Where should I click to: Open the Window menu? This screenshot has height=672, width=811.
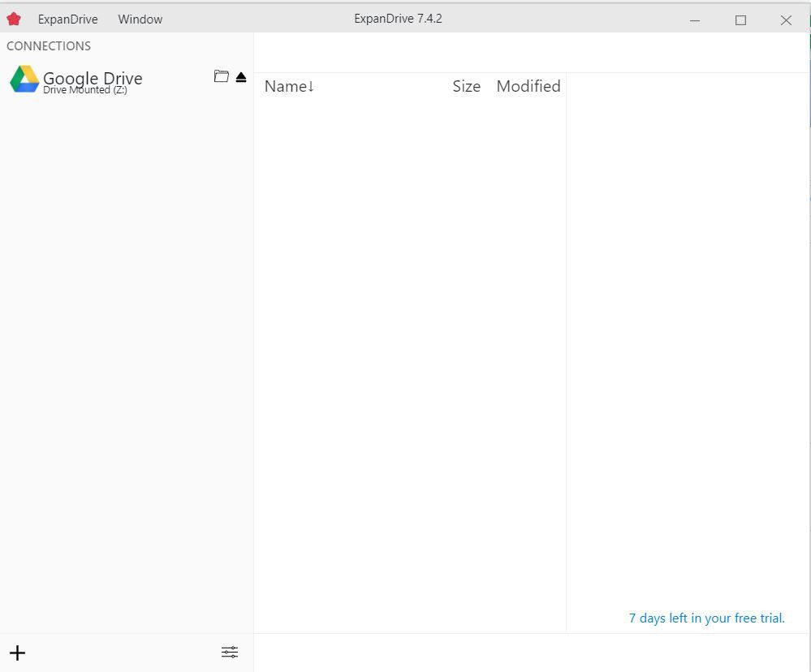pyautogui.click(x=140, y=19)
